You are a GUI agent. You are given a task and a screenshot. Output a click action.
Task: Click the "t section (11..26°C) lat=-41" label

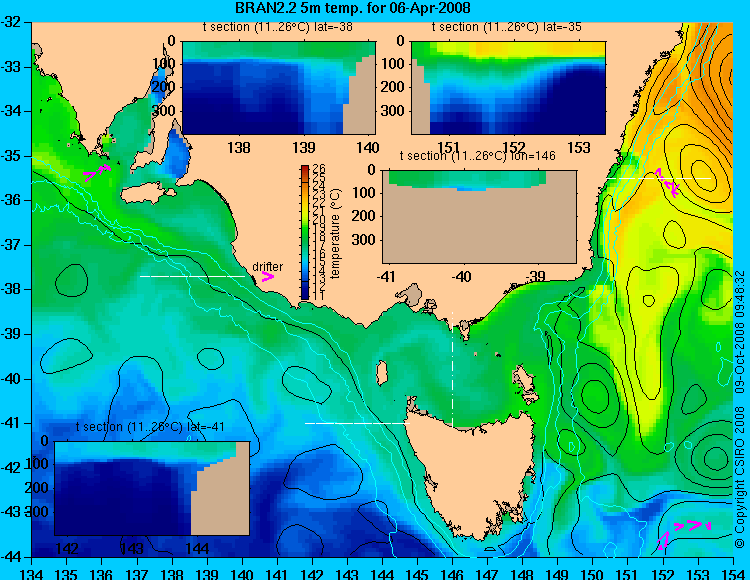point(150,427)
